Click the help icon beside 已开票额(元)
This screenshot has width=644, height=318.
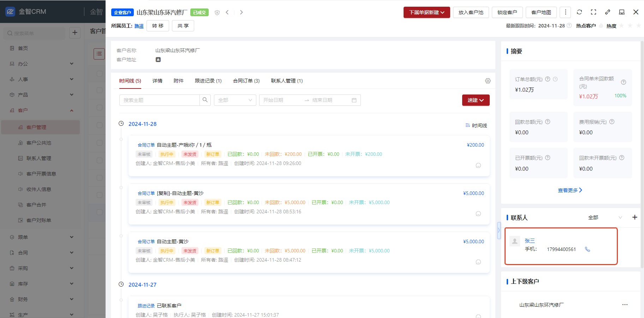pos(548,158)
